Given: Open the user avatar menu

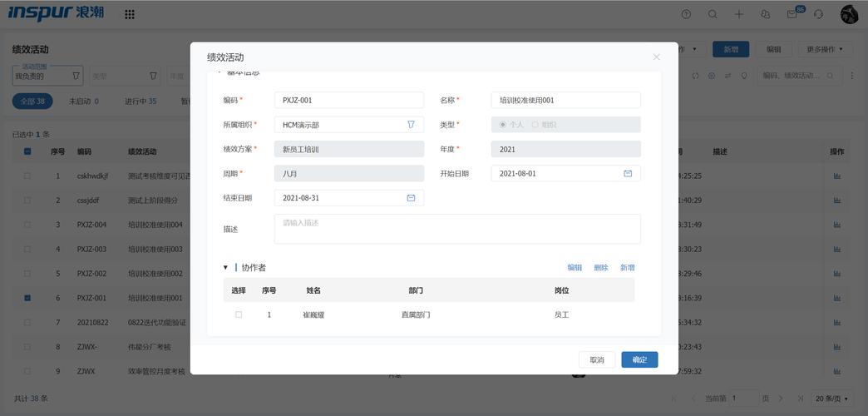Looking at the screenshot, I should tap(849, 14).
